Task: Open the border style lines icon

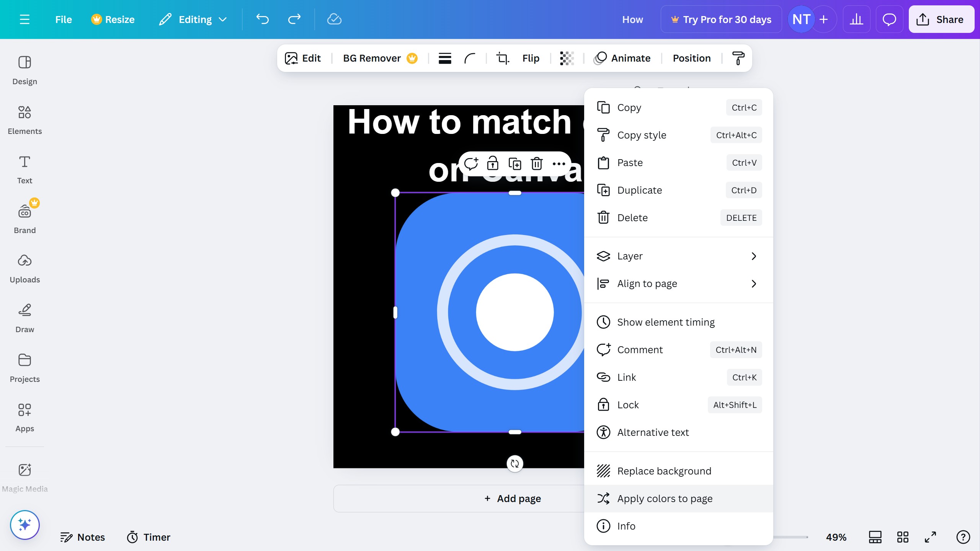Action: [x=445, y=58]
